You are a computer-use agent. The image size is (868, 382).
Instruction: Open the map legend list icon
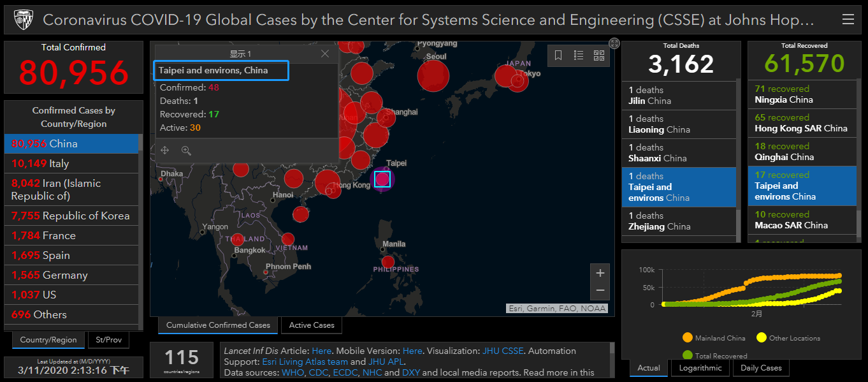[x=579, y=55]
